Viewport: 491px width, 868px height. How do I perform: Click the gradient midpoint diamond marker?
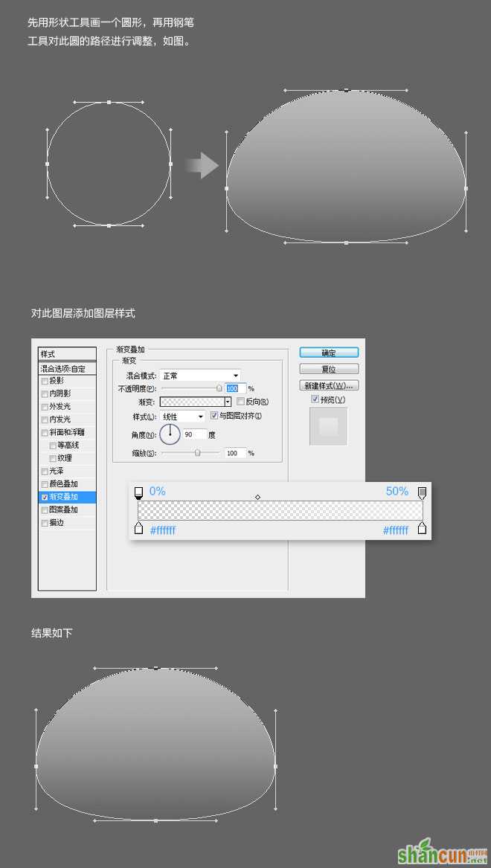point(257,497)
